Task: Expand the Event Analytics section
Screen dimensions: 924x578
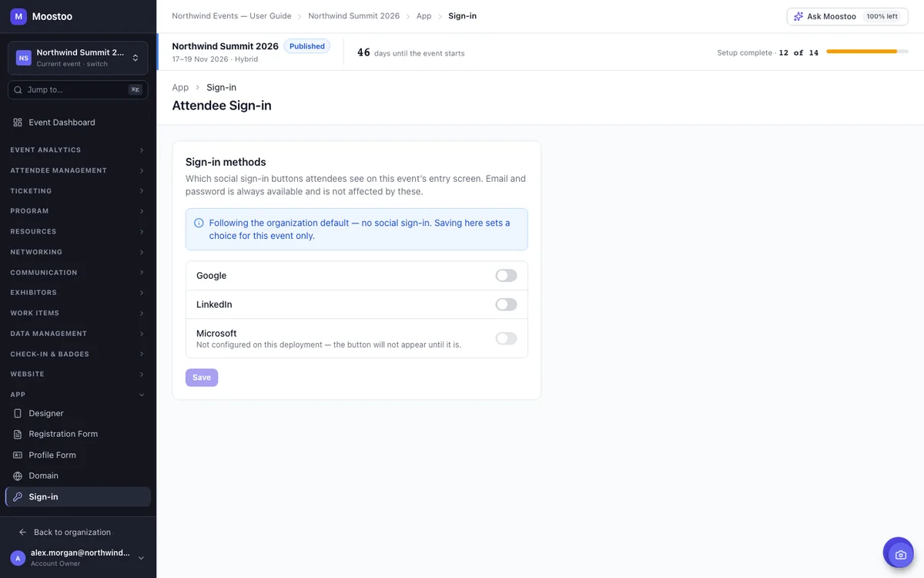Action: [x=78, y=150]
